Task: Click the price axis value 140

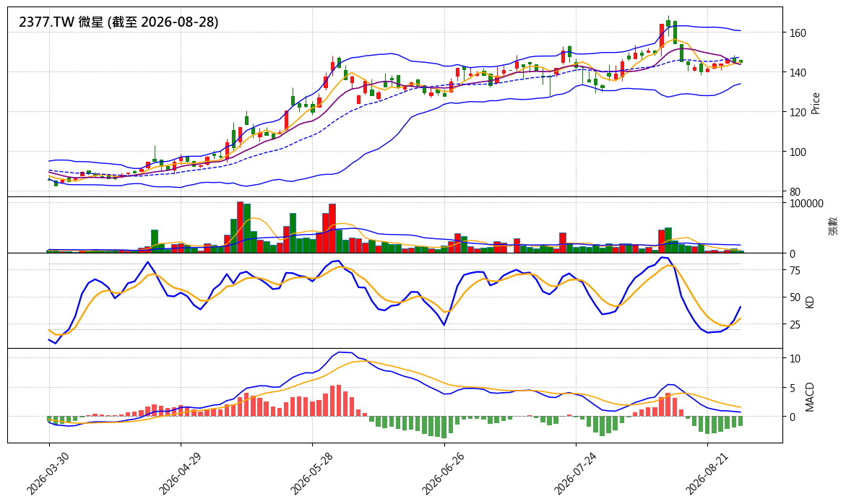Action: pyautogui.click(x=798, y=72)
